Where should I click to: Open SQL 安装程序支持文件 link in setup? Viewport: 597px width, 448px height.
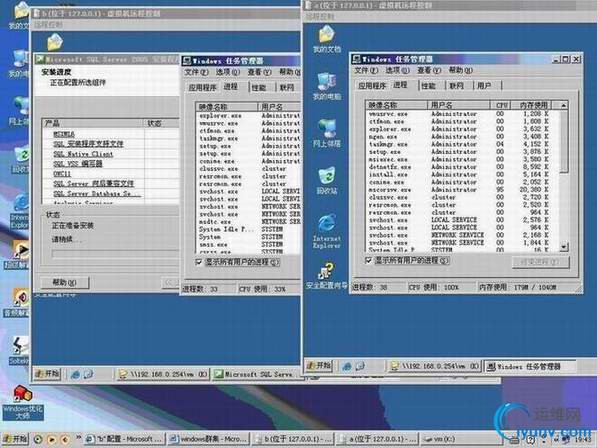click(x=88, y=144)
